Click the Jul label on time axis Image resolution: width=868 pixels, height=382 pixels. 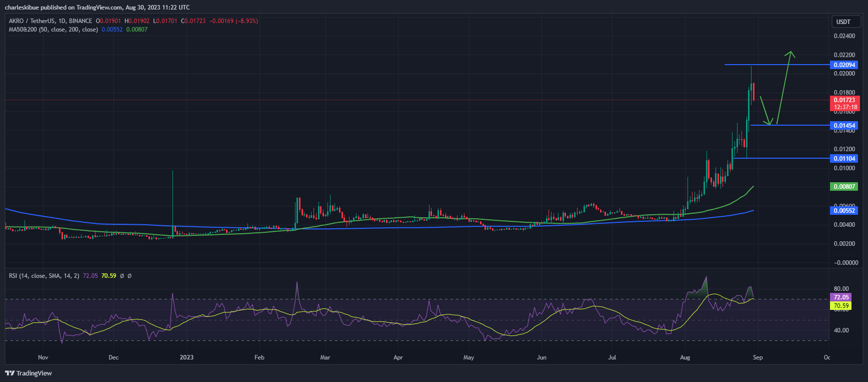612,357
